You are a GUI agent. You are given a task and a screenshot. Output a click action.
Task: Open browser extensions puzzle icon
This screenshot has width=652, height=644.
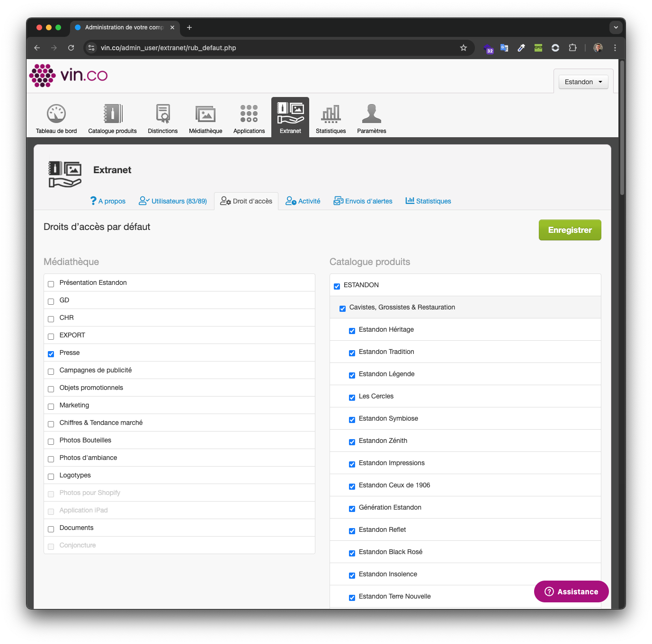coord(572,48)
